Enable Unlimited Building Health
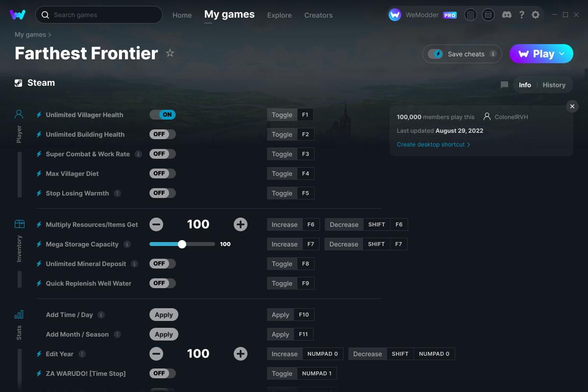This screenshot has width=588, height=392. click(x=162, y=134)
